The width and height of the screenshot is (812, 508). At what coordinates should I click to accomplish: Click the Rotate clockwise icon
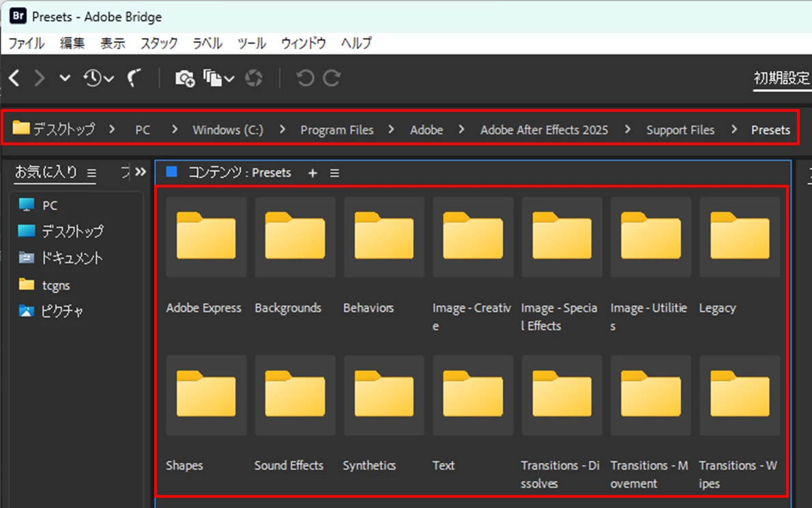[x=332, y=78]
